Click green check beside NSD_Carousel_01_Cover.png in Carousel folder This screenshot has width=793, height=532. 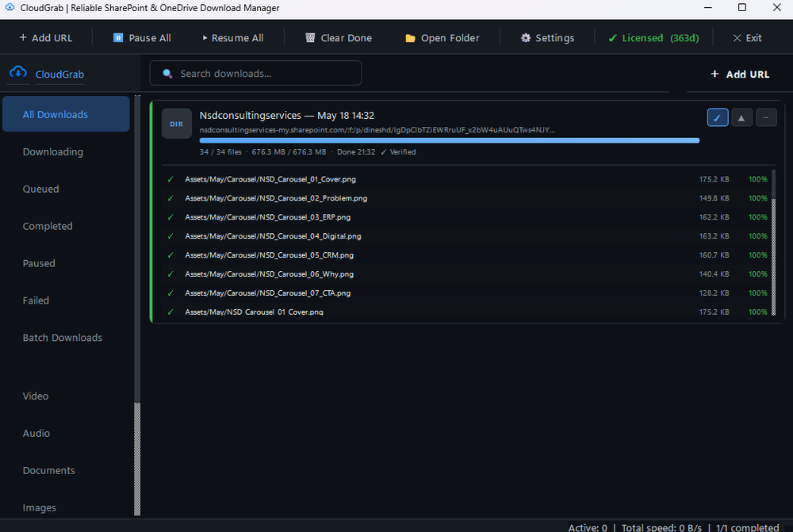pos(170,179)
